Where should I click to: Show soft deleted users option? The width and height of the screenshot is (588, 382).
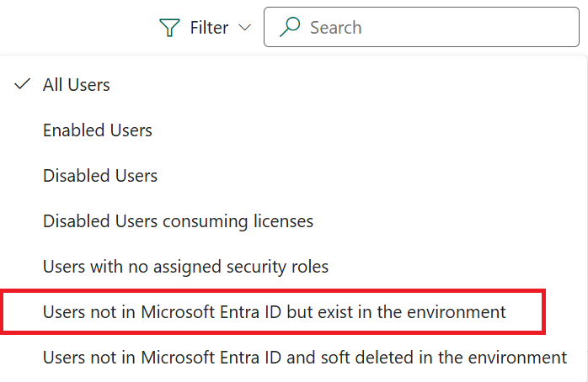pyautogui.click(x=305, y=358)
